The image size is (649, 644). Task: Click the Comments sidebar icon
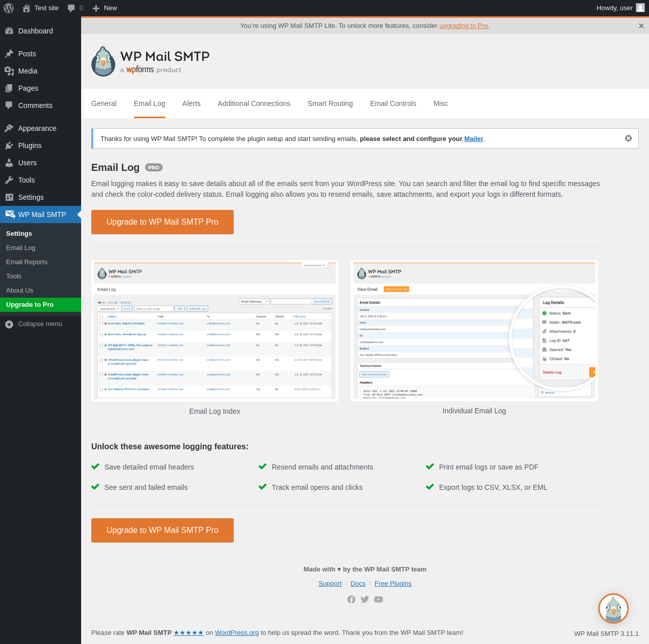pyautogui.click(x=9, y=105)
